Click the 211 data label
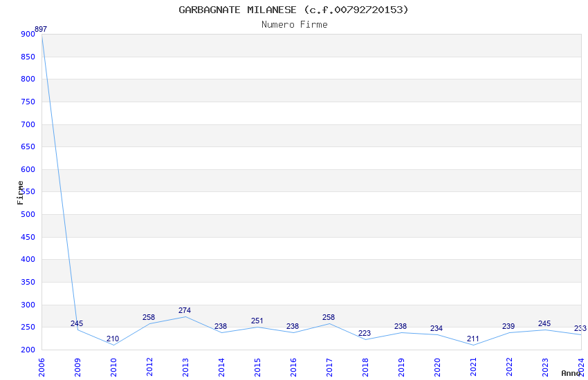588x380 pixels. tap(473, 339)
